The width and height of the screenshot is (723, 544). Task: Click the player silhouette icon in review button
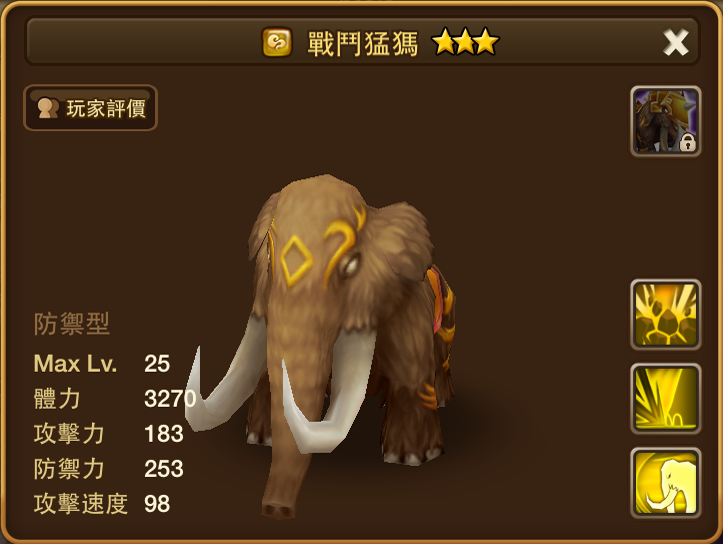(x=48, y=108)
